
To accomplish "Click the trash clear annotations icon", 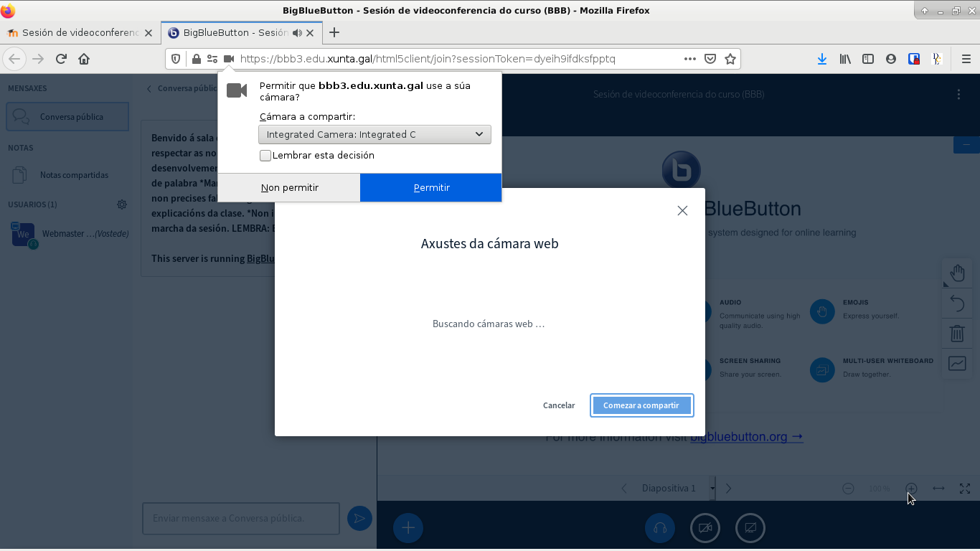I will click(957, 334).
